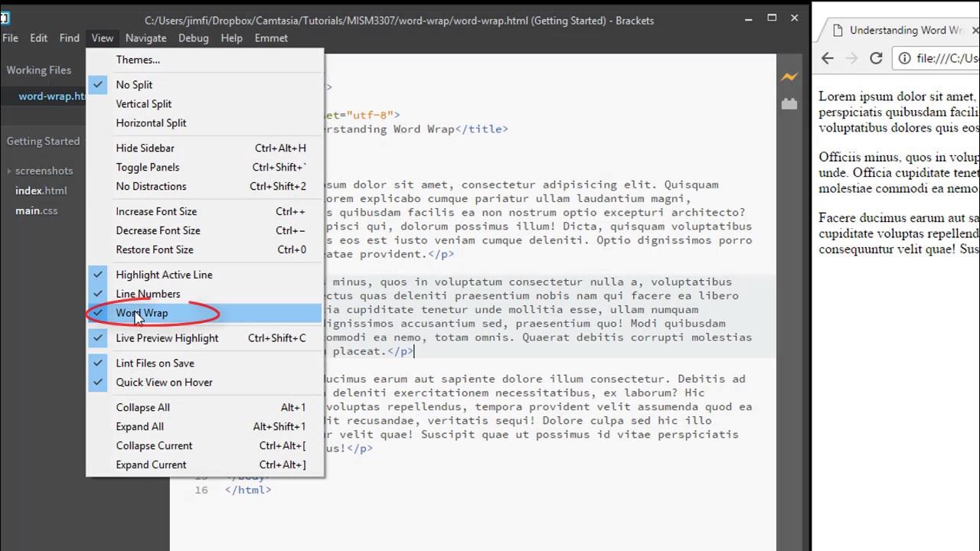The width and height of the screenshot is (980, 551).
Task: Select No Distractions mode
Action: click(x=204, y=187)
